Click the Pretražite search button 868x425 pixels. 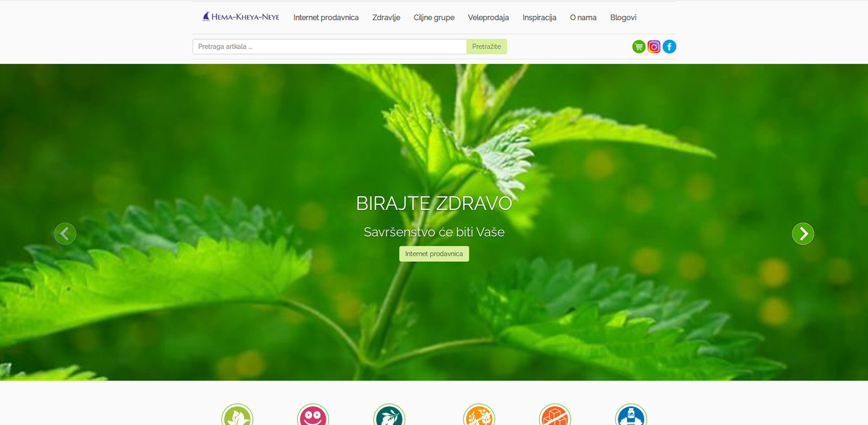click(486, 47)
